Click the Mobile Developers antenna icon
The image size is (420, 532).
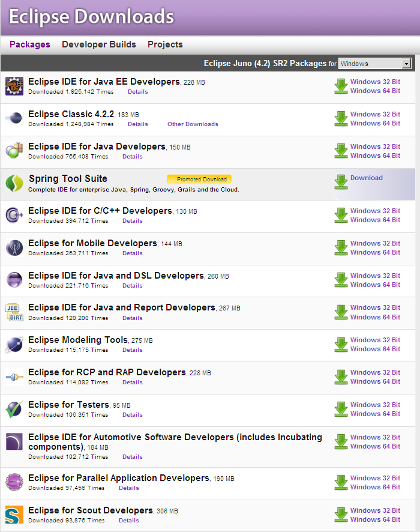point(14,247)
